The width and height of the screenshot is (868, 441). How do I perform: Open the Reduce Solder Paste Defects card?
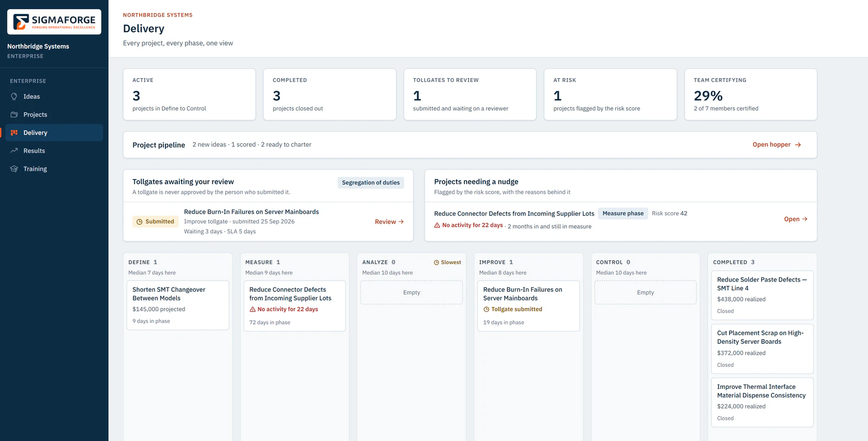tap(762, 295)
